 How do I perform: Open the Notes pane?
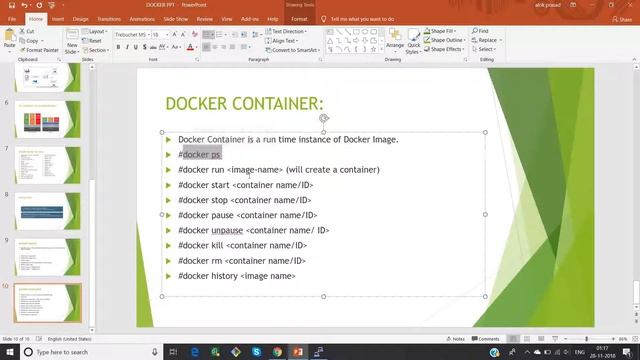click(x=456, y=339)
